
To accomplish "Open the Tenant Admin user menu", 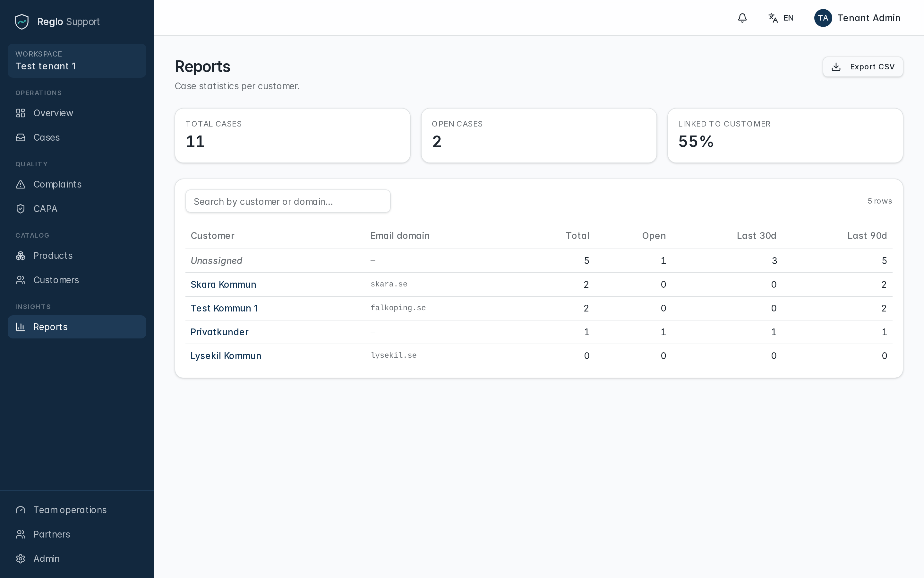I will coord(857,18).
